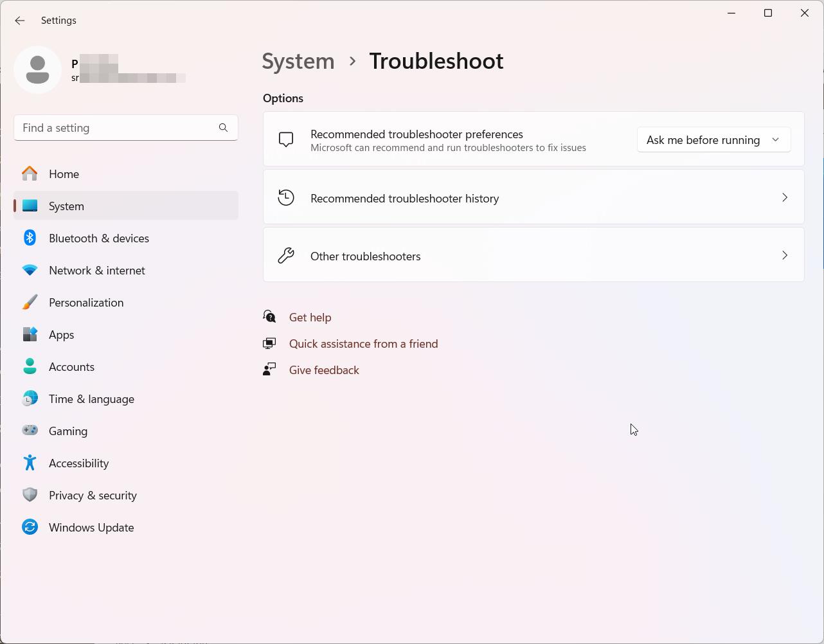
Task: Select System in the sidebar
Action: coord(126,206)
